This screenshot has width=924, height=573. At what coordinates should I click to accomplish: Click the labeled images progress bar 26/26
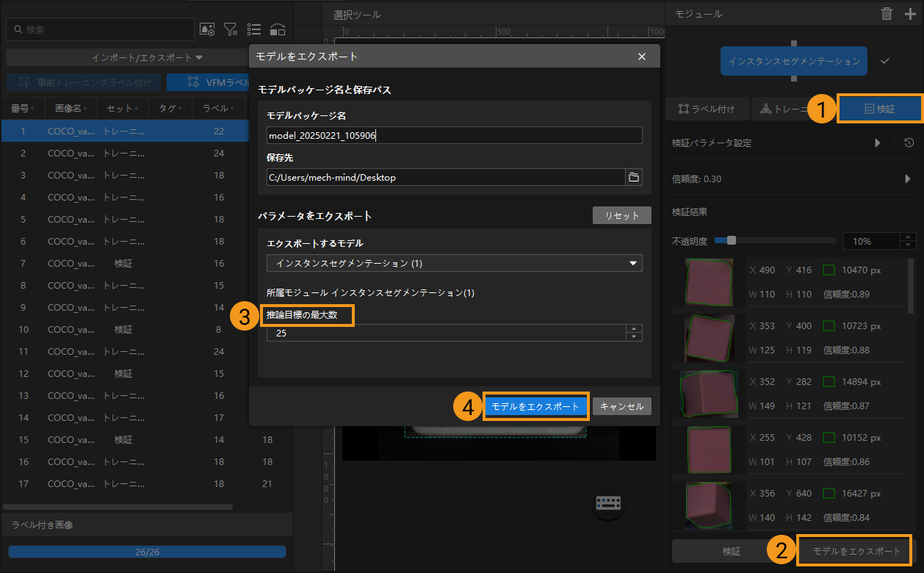pos(147,552)
